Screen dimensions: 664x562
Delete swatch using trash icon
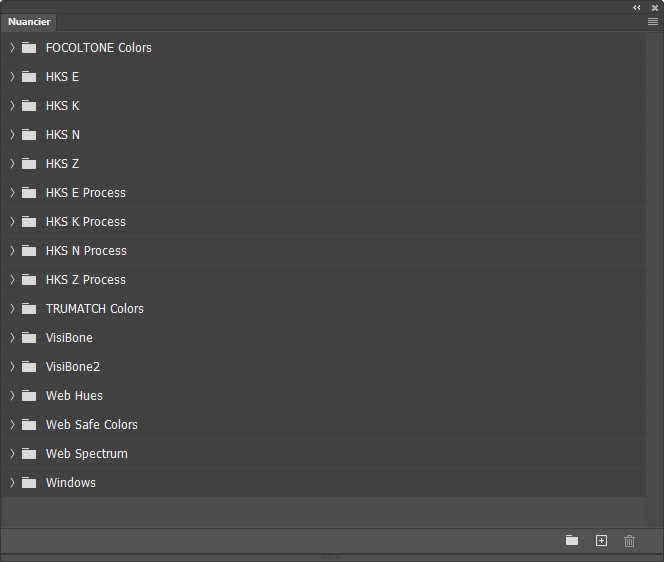coord(629,541)
